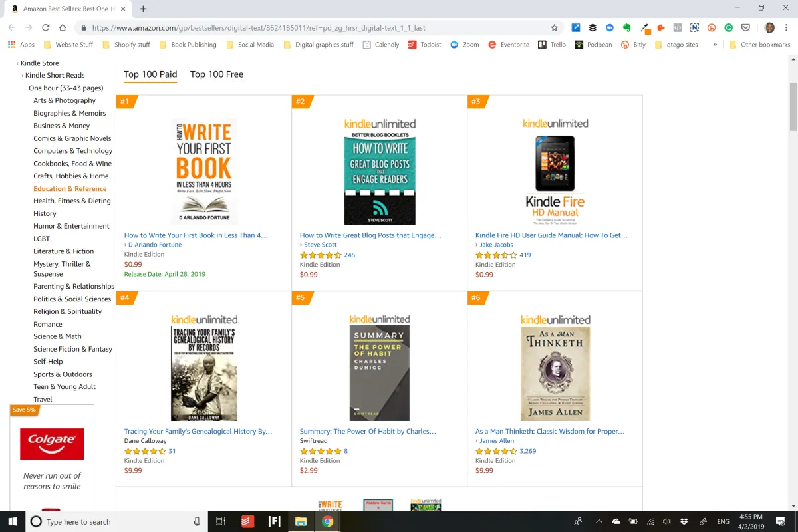The height and width of the screenshot is (532, 798).
Task: Go to the Chrome home page
Action: coord(63,28)
